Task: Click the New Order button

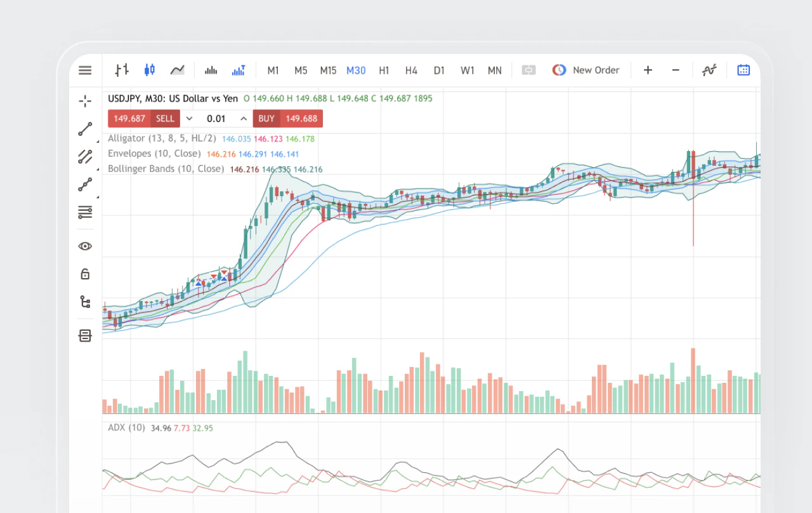Action: (x=586, y=70)
